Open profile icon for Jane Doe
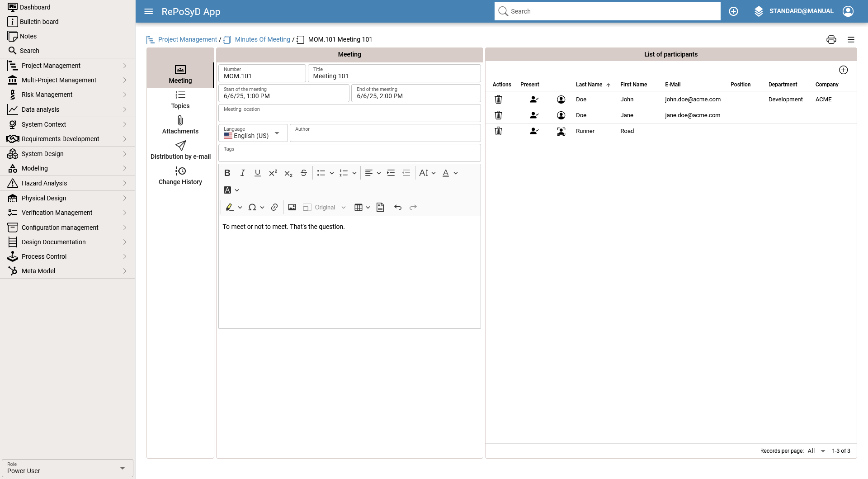The width and height of the screenshot is (868, 479). 561,115
